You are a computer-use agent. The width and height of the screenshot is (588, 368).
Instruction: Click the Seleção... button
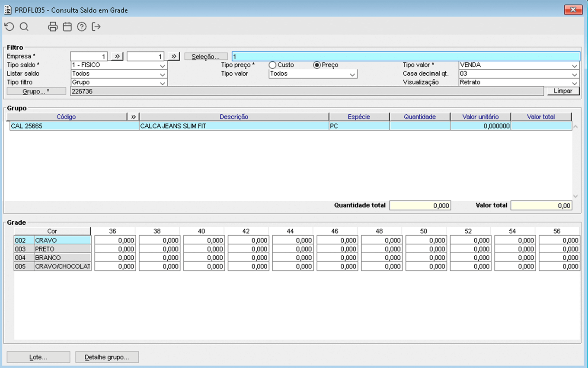(206, 57)
